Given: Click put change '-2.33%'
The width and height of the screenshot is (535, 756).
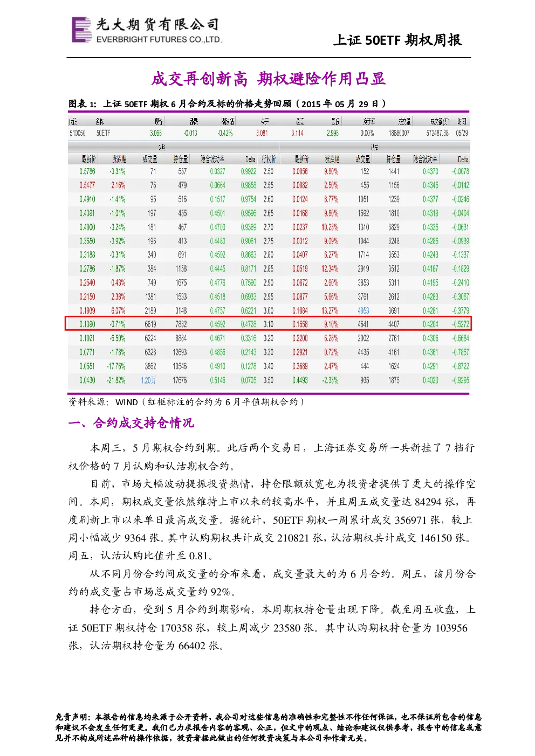Looking at the screenshot, I should (x=330, y=380).
